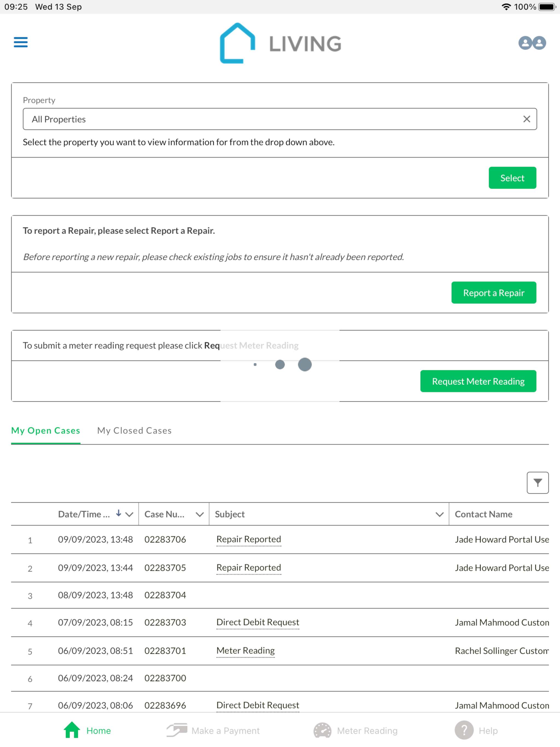
Task: Click case number 02283706
Action: click(165, 539)
